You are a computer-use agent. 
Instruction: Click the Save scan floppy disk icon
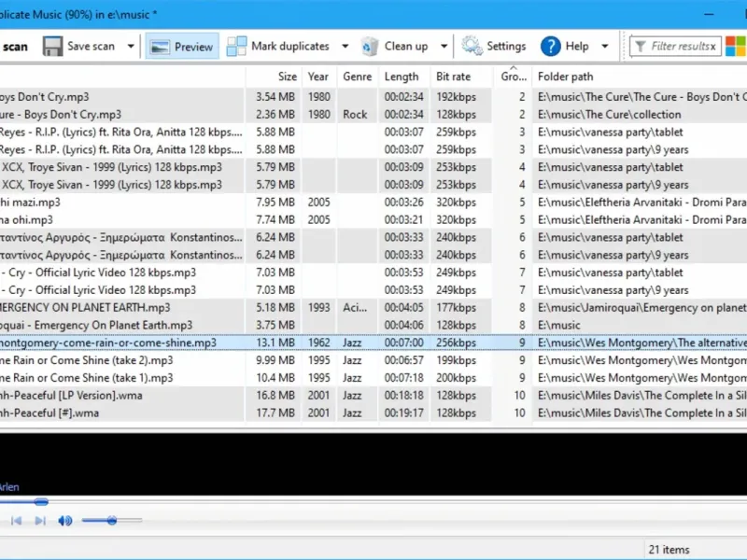[53, 46]
